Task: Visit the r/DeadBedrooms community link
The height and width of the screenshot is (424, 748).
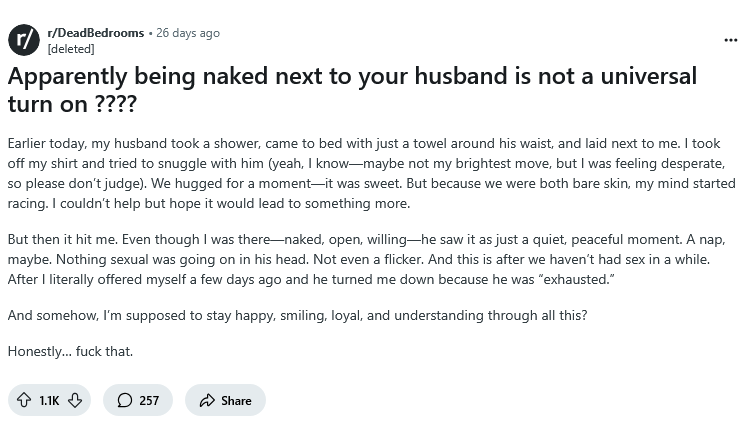Action: click(95, 33)
